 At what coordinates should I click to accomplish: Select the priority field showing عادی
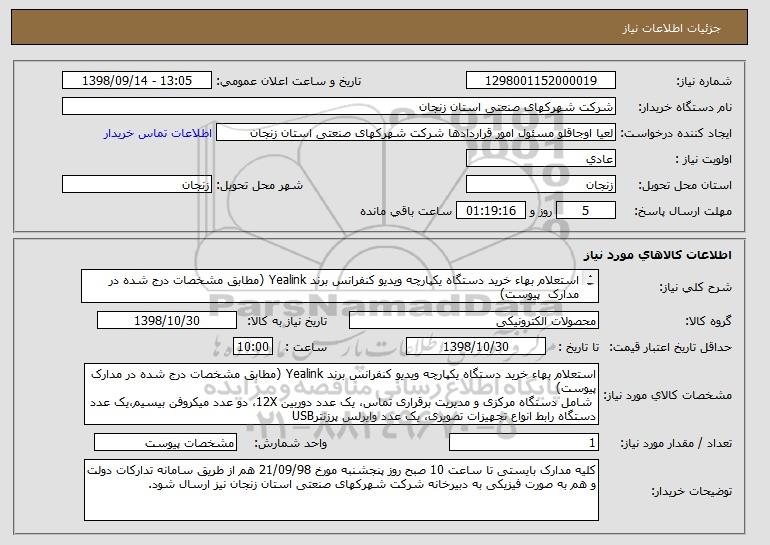[541, 159]
